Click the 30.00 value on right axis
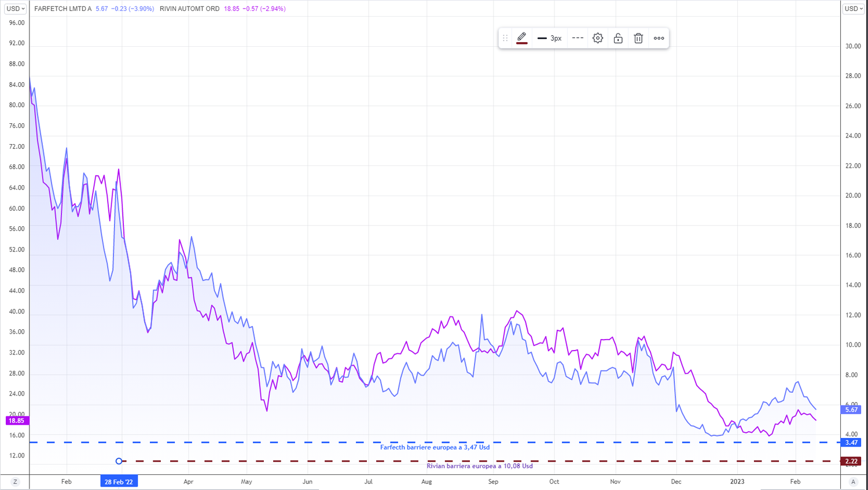This screenshot has width=868, height=490. tap(853, 46)
